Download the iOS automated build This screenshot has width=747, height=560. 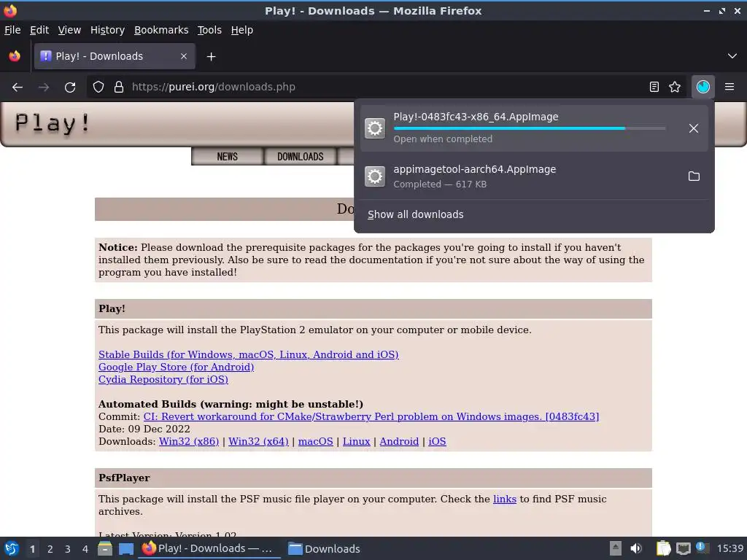pos(437,441)
